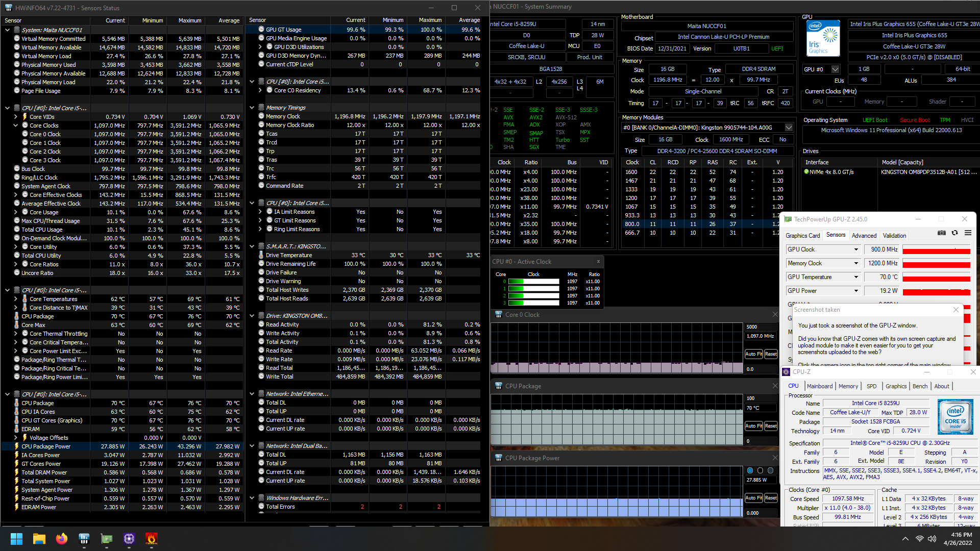
Task: Collapse Core Clocks sensor row
Action: [x=16, y=126]
